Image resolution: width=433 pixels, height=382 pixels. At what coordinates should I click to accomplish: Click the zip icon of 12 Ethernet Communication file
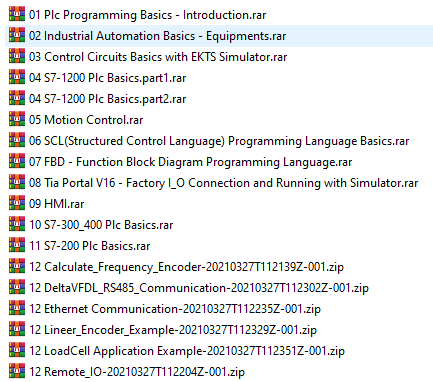point(17,308)
